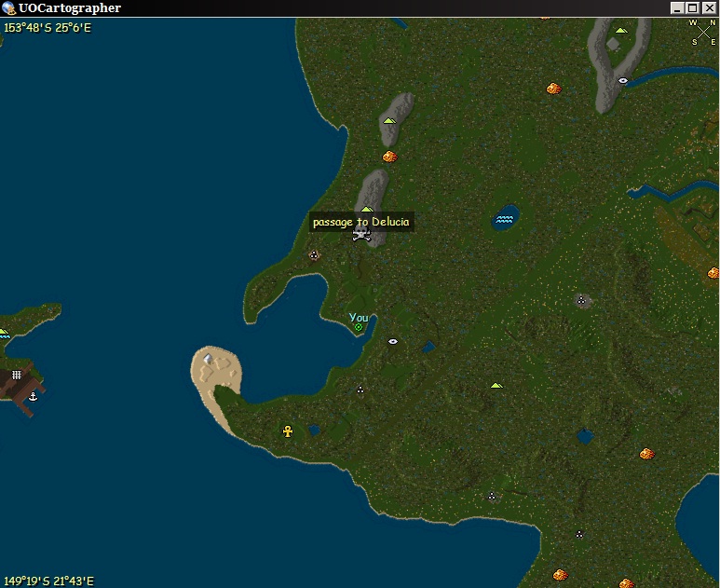Select the yellow ankh shrine icon

pos(288,431)
